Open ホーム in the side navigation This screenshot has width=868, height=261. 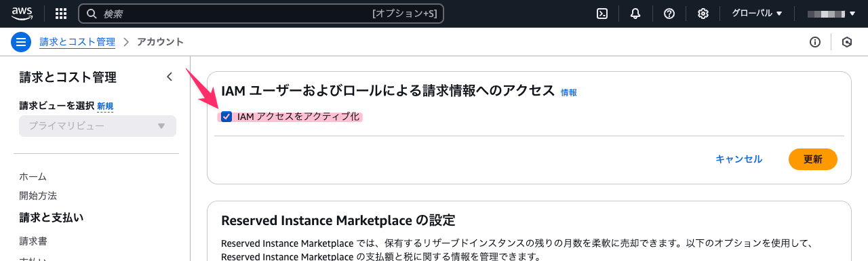click(33, 176)
